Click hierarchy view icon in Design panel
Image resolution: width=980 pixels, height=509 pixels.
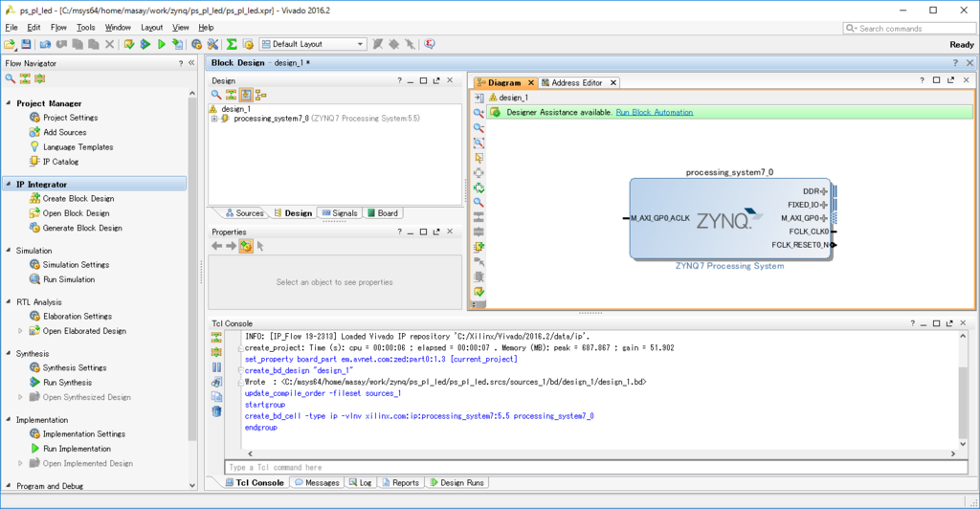[261, 95]
